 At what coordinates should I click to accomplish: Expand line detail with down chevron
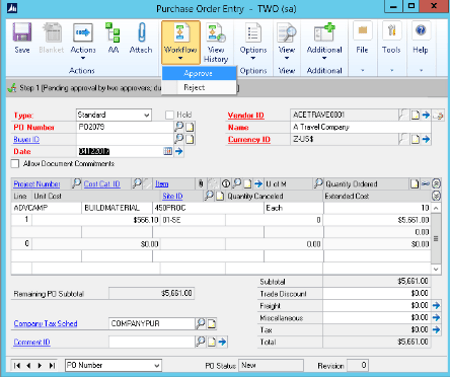click(436, 196)
